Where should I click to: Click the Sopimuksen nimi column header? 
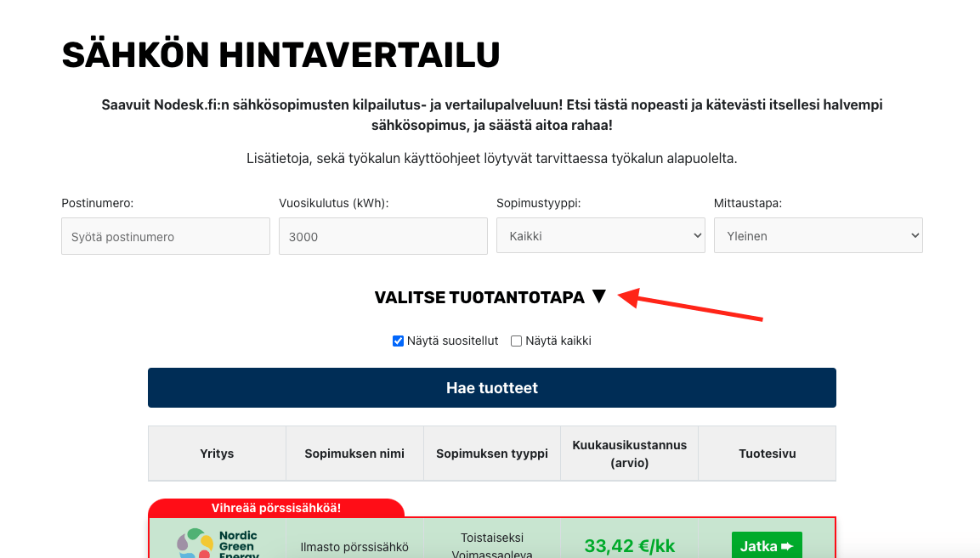coord(354,454)
